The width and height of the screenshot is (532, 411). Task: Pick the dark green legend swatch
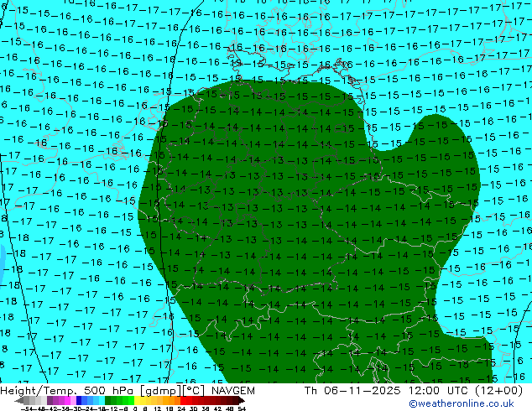point(108,400)
